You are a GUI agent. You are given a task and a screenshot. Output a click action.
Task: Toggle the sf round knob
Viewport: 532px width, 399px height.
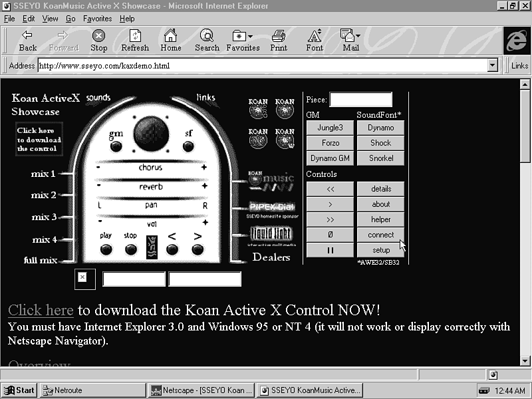pos(189,146)
